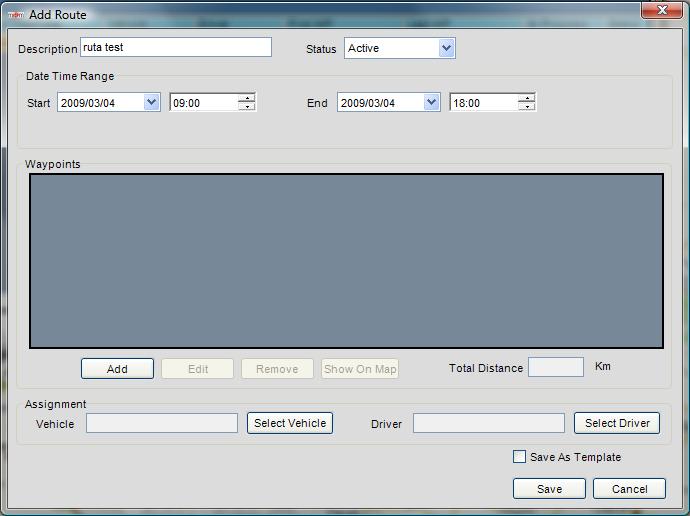This screenshot has height=516, width=690.
Task: Click the Remove waypoint button
Action: point(277,369)
